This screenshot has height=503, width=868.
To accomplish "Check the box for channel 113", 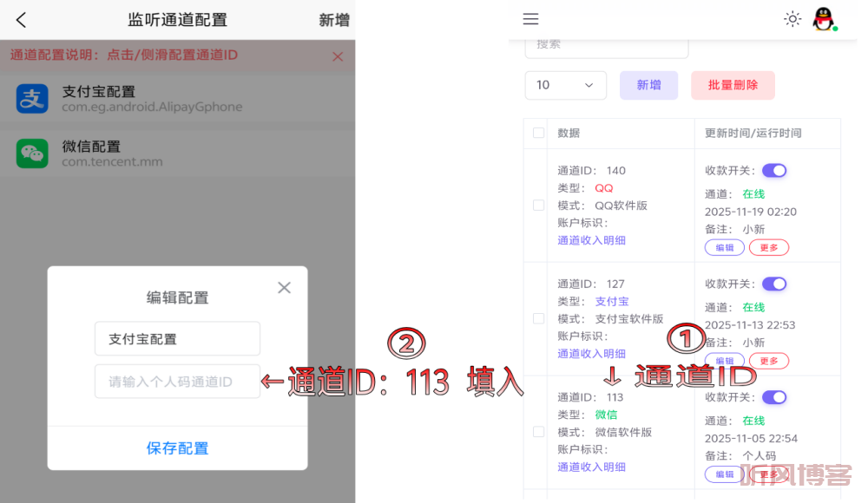I will pos(538,432).
